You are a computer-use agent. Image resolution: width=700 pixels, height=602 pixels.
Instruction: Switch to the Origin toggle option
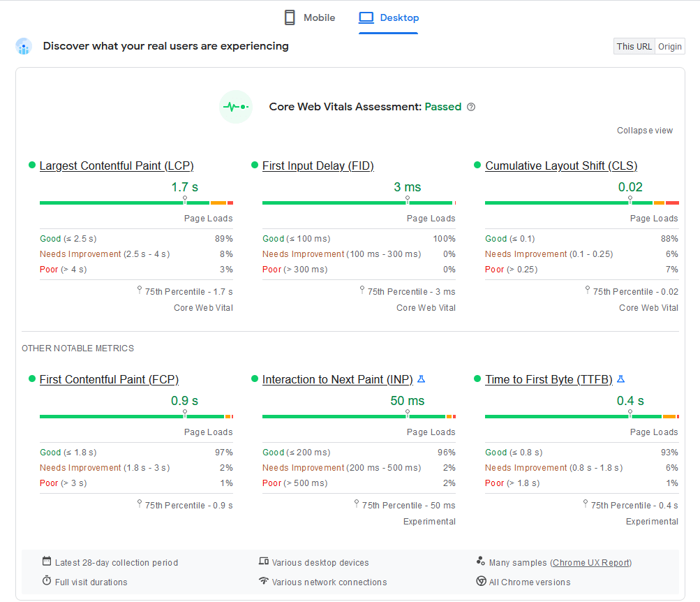[x=670, y=47]
